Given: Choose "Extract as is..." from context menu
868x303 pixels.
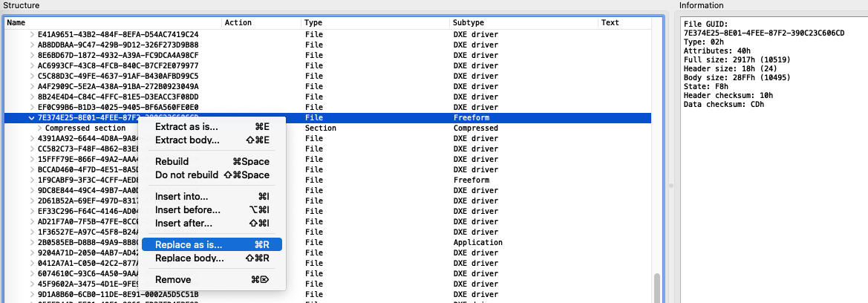Looking at the screenshot, I should [212, 127].
